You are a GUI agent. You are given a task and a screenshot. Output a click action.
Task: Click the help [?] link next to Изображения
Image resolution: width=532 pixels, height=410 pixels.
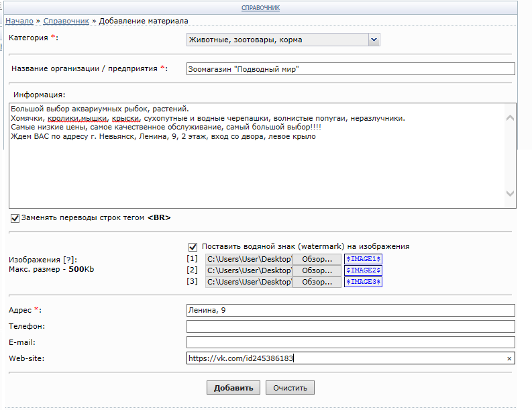pyautogui.click(x=68, y=260)
